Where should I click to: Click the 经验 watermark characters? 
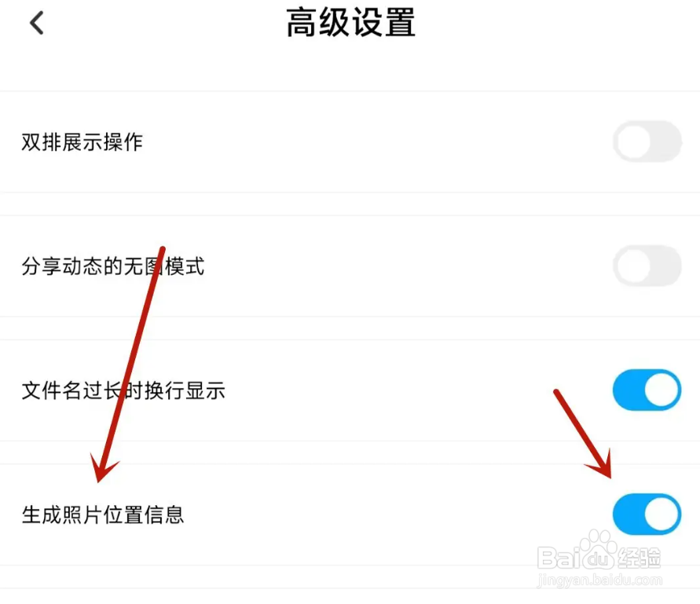640,558
